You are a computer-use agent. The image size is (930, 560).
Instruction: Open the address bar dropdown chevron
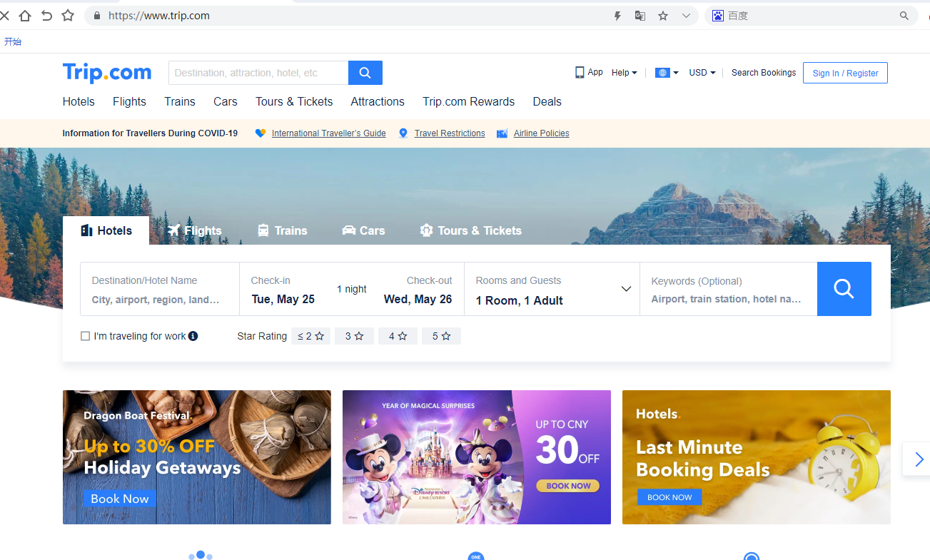point(686,16)
